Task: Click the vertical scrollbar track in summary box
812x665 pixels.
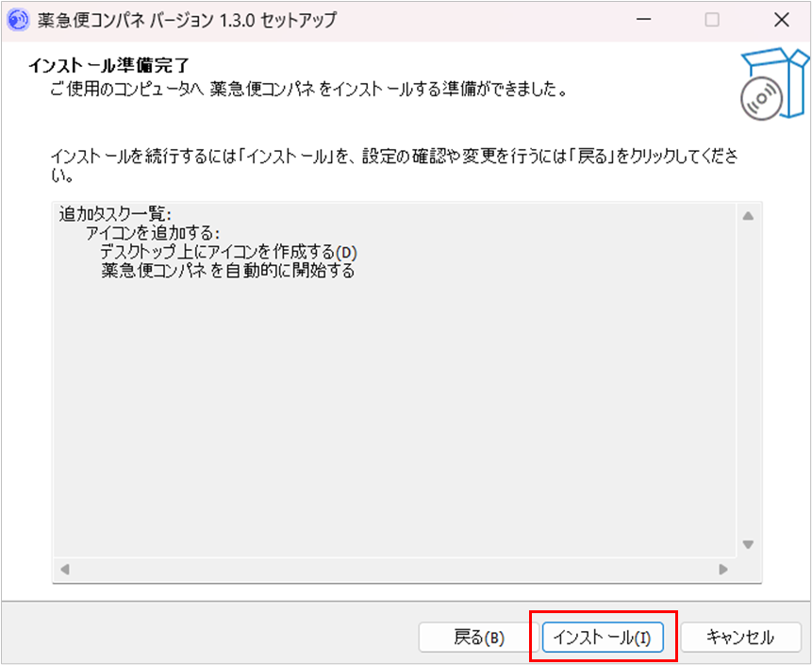Action: pyautogui.click(x=748, y=377)
